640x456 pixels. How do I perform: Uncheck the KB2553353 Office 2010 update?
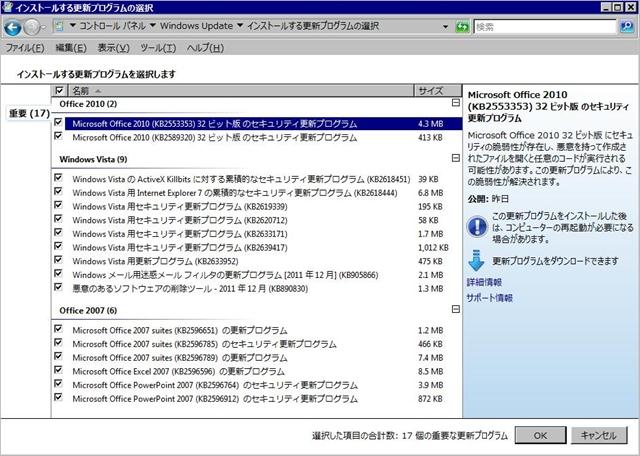tap(58, 122)
